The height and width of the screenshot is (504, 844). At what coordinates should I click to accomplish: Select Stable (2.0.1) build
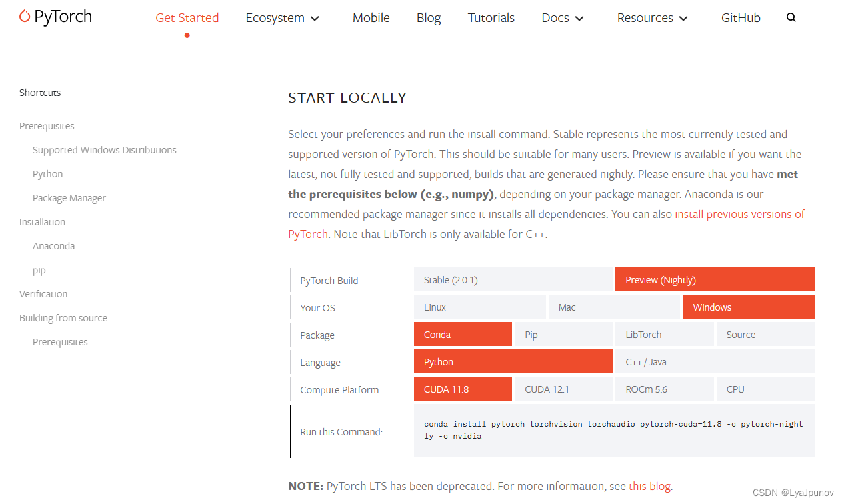click(513, 280)
